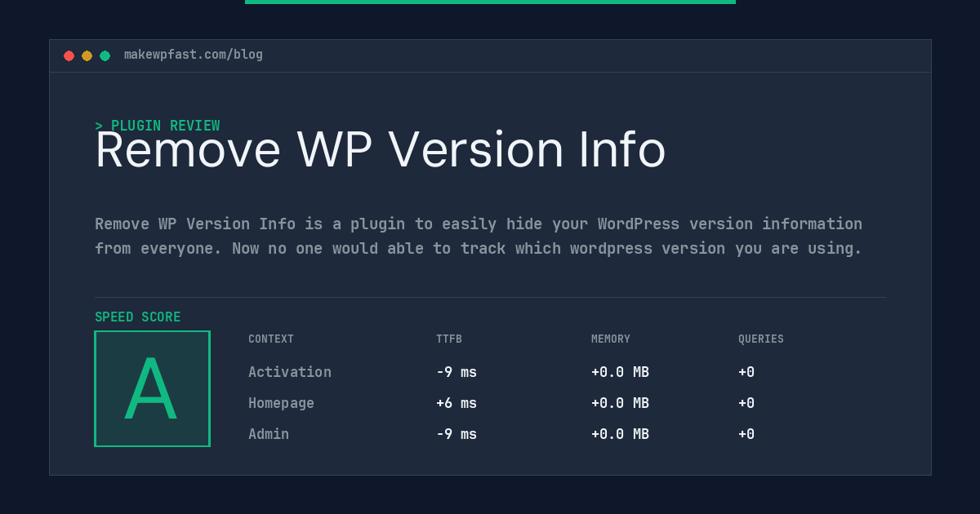Click the Homepage queries value +0
The width and height of the screenshot is (980, 514).
[746, 403]
